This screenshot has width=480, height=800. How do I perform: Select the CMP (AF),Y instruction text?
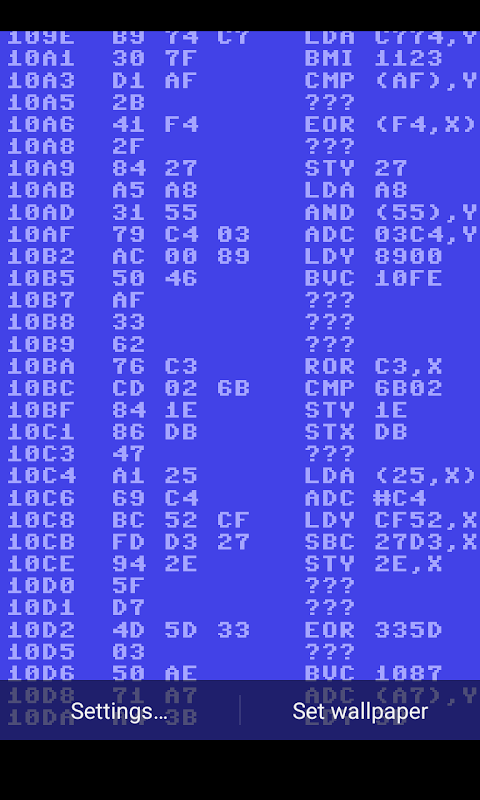(x=391, y=81)
